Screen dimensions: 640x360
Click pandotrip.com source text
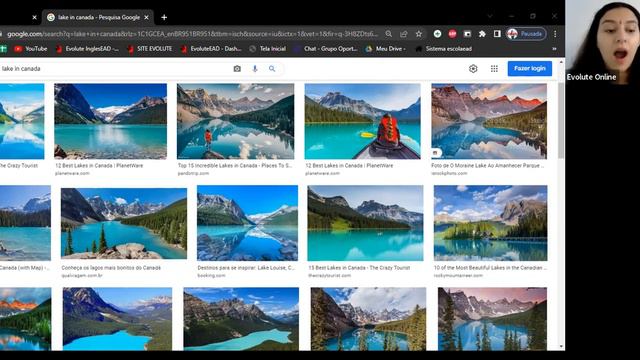pos(193,173)
